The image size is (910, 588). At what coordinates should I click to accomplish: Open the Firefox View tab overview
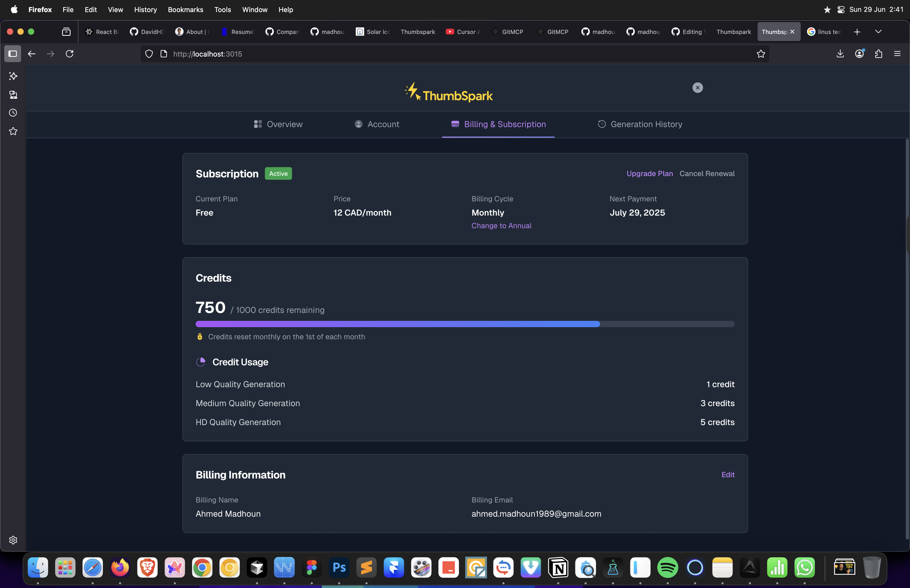coord(66,32)
